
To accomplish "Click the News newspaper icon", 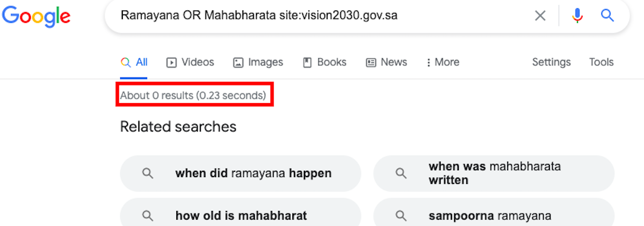I will 371,62.
